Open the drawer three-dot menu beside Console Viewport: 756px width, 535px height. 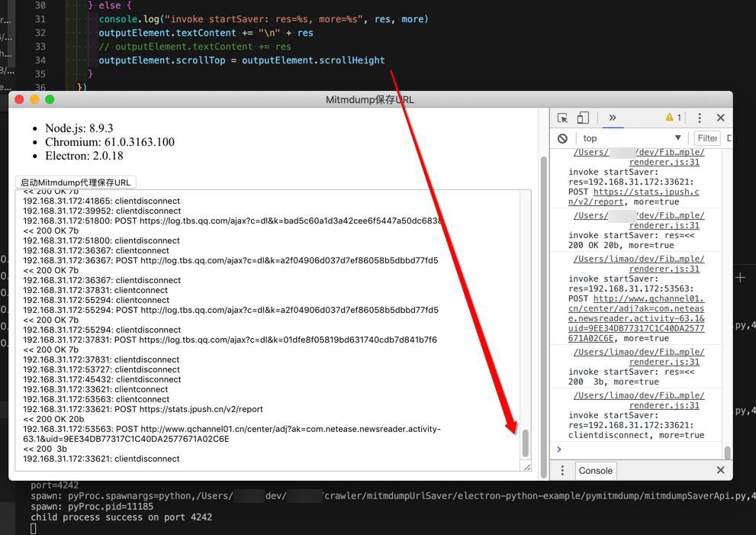click(x=562, y=470)
